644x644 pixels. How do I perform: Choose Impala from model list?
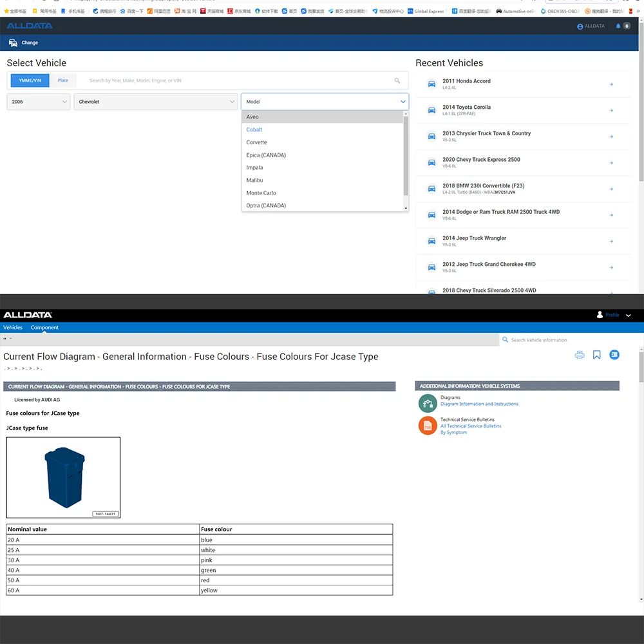[x=323, y=167]
